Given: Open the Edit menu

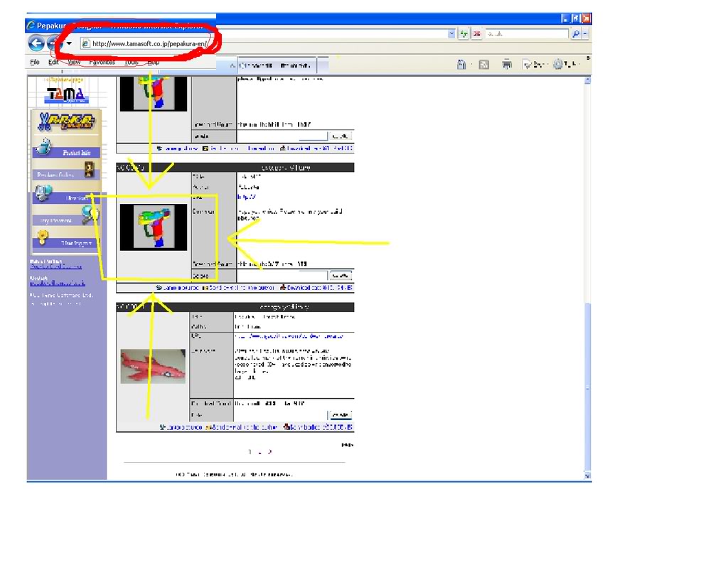Looking at the screenshot, I should [53, 62].
